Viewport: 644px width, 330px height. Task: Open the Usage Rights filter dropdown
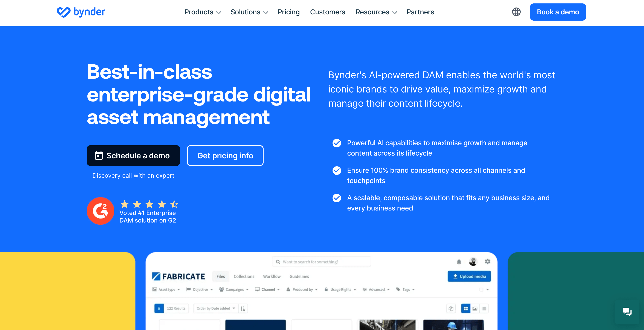pos(340,290)
